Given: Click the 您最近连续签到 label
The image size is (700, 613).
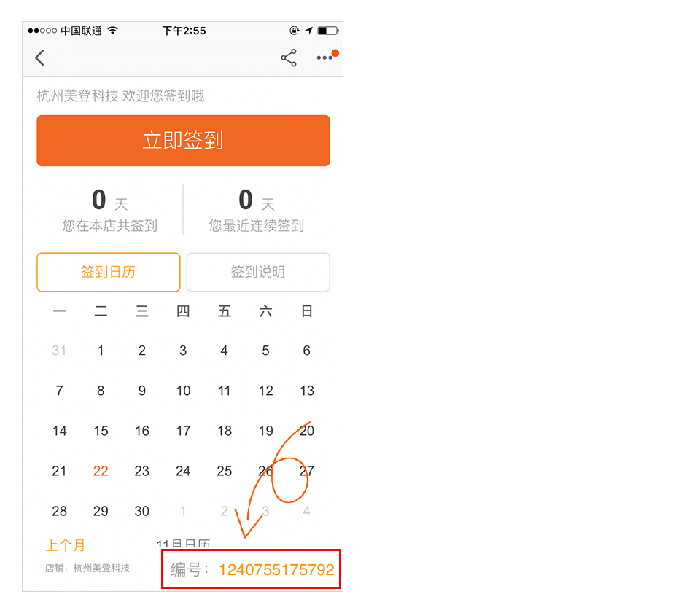Looking at the screenshot, I should 256,225.
